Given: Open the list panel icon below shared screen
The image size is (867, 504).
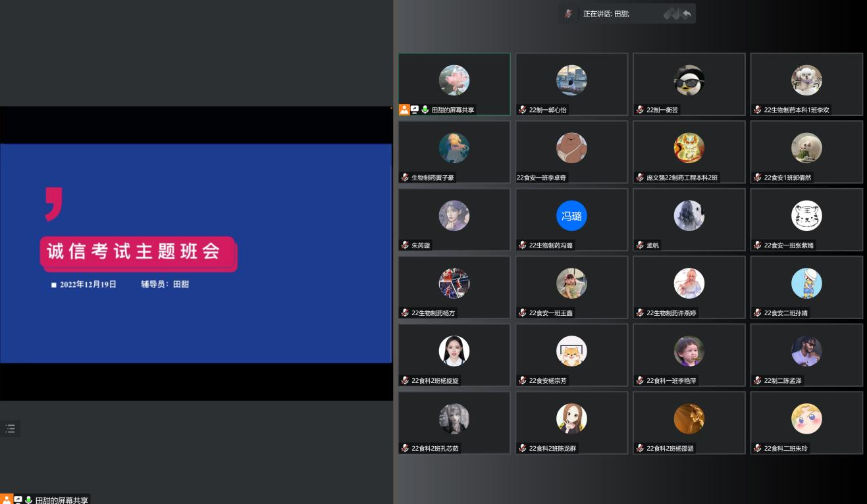Looking at the screenshot, I should [x=10, y=428].
